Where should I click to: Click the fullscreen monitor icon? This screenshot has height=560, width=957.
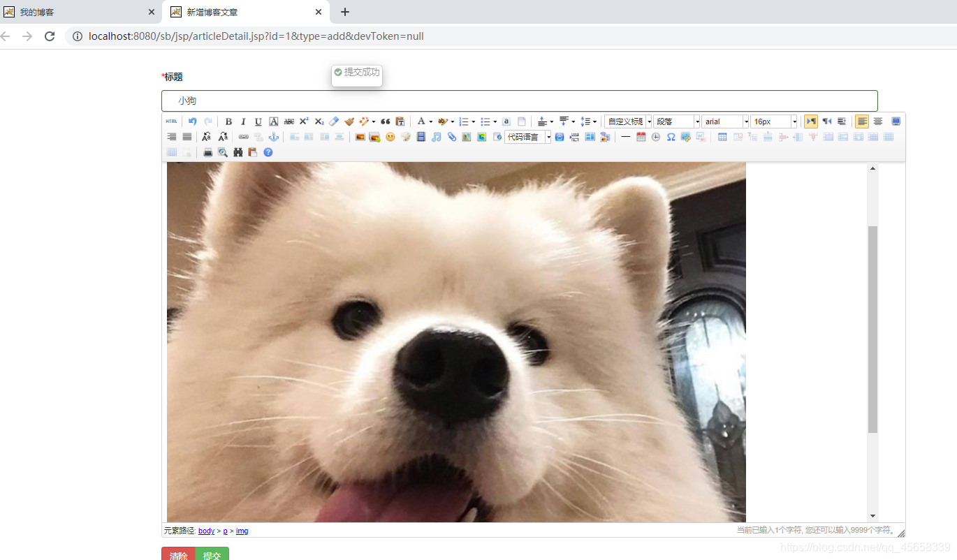[x=896, y=121]
